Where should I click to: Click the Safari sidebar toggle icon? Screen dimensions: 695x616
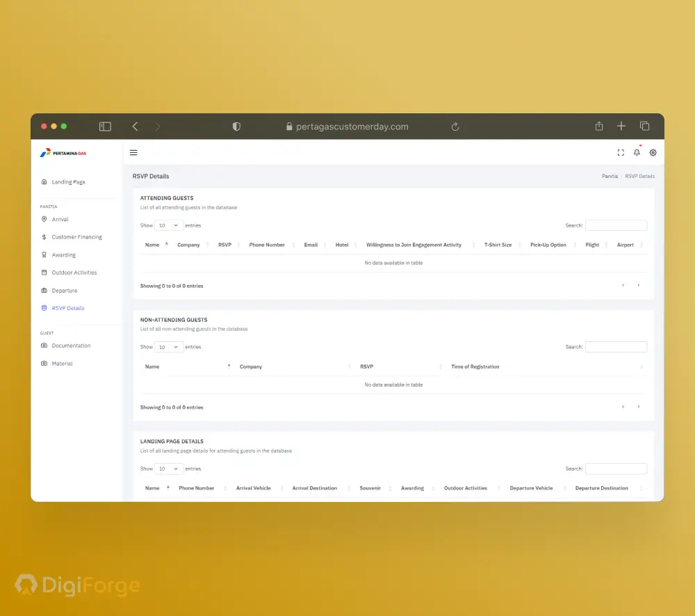click(x=105, y=127)
